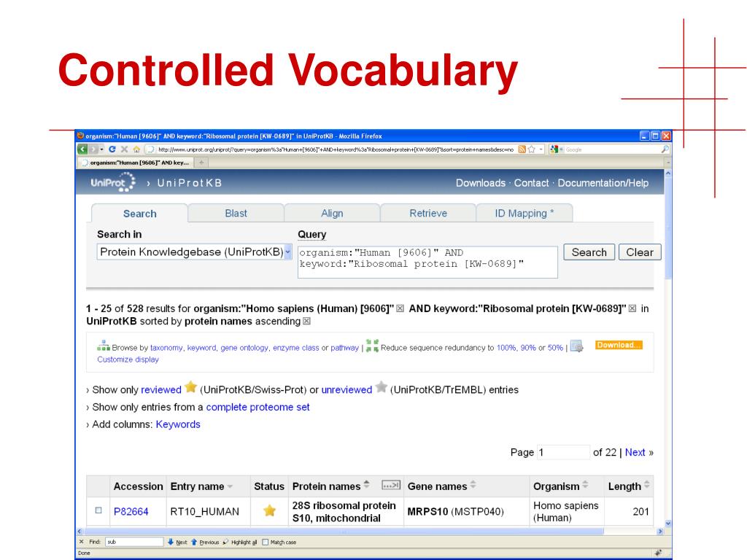
Task: Switch to the Retrieve tab
Action: tap(428, 213)
